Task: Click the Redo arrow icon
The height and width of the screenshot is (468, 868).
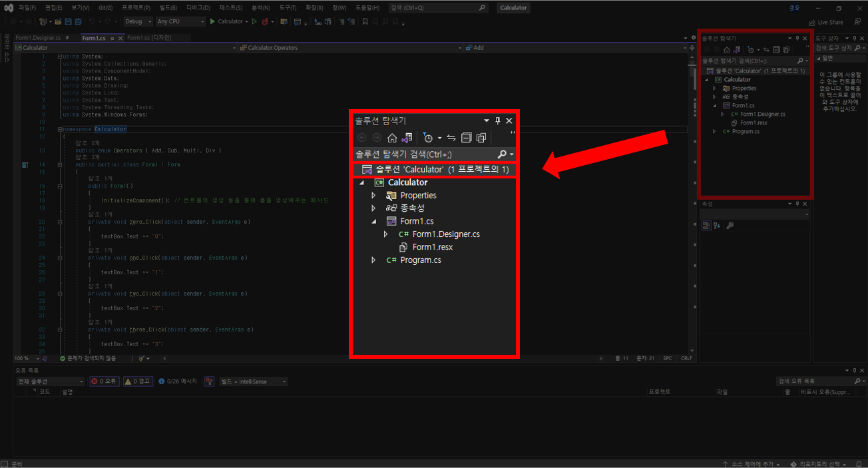Action: tap(108, 21)
